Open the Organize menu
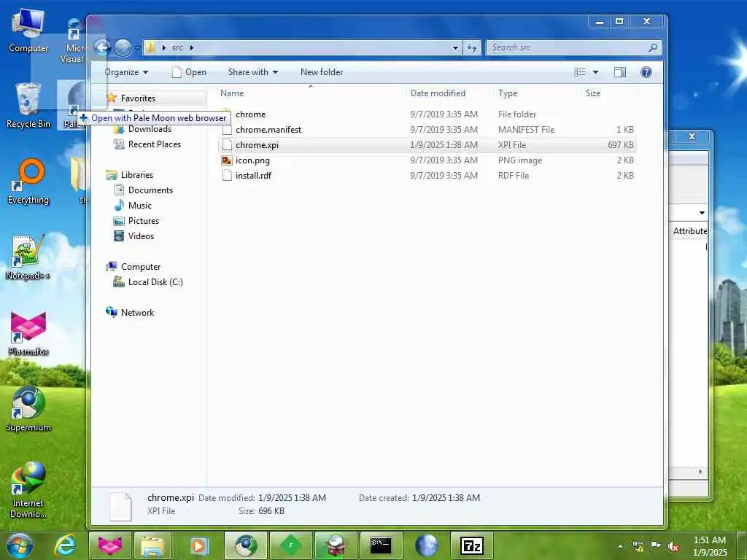 coord(126,72)
